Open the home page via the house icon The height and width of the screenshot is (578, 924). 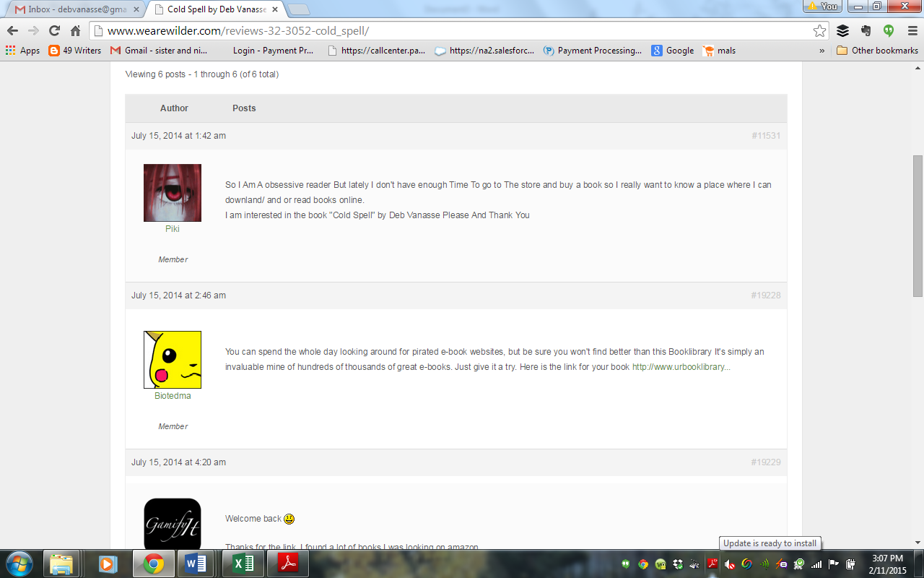coord(75,31)
